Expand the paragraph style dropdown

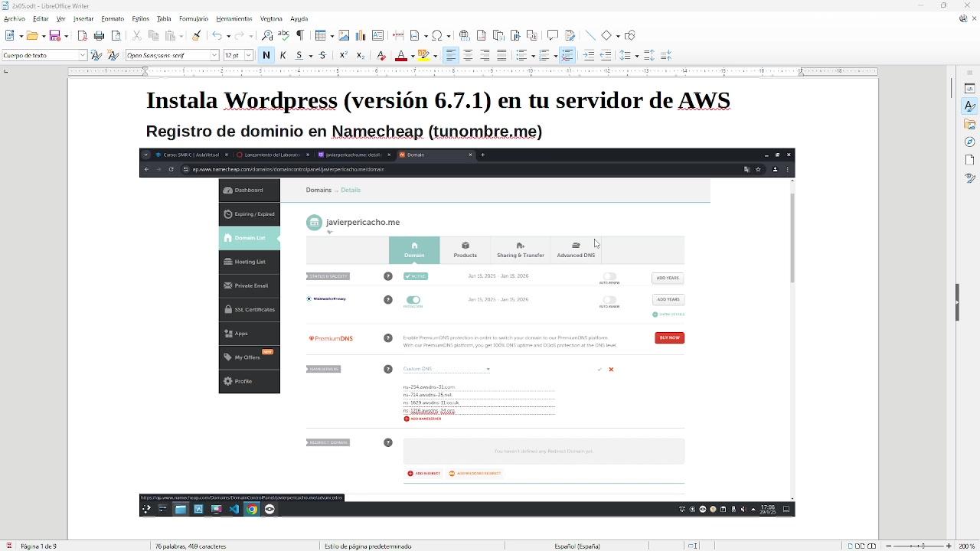[83, 55]
